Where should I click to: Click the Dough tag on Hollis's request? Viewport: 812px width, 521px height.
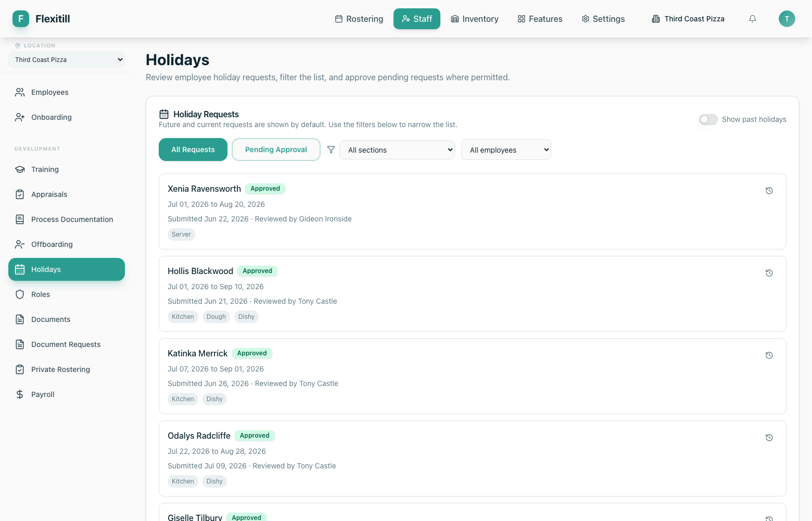(216, 317)
